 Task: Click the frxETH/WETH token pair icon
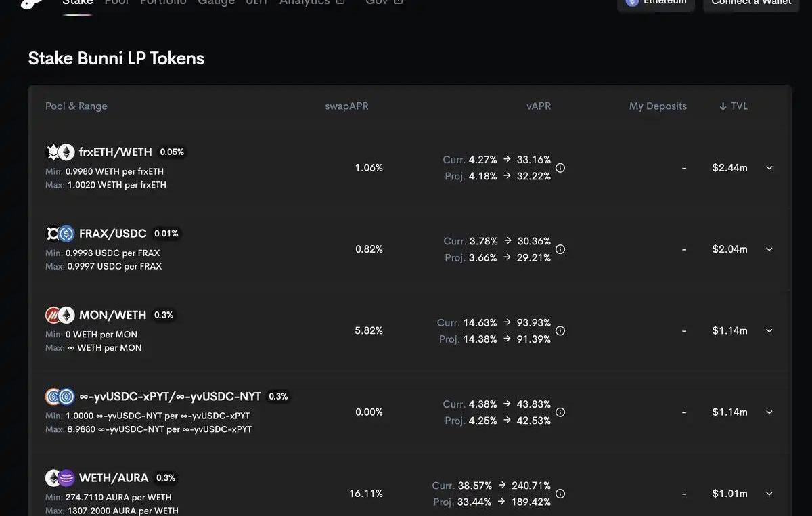[x=60, y=152]
